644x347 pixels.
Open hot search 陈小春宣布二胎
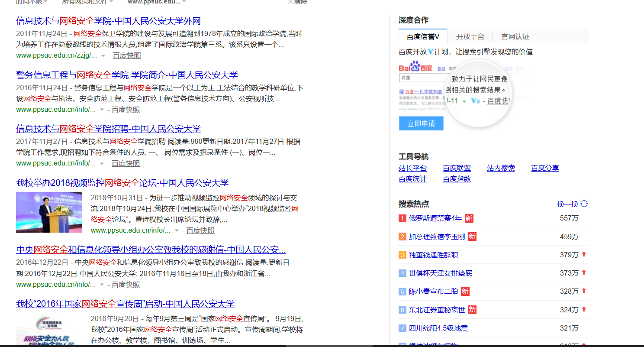pos(433,291)
